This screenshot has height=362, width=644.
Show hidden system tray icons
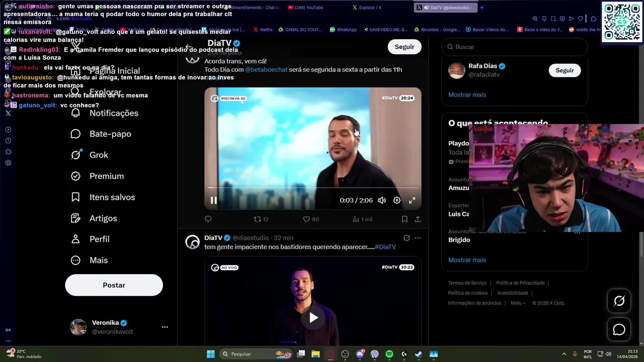click(x=563, y=354)
